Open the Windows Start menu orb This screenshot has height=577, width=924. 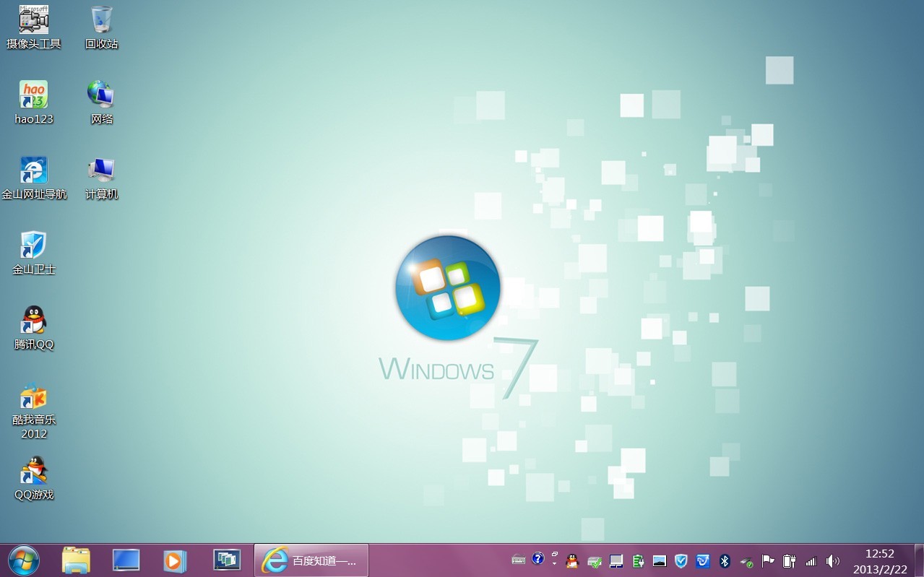(24, 560)
